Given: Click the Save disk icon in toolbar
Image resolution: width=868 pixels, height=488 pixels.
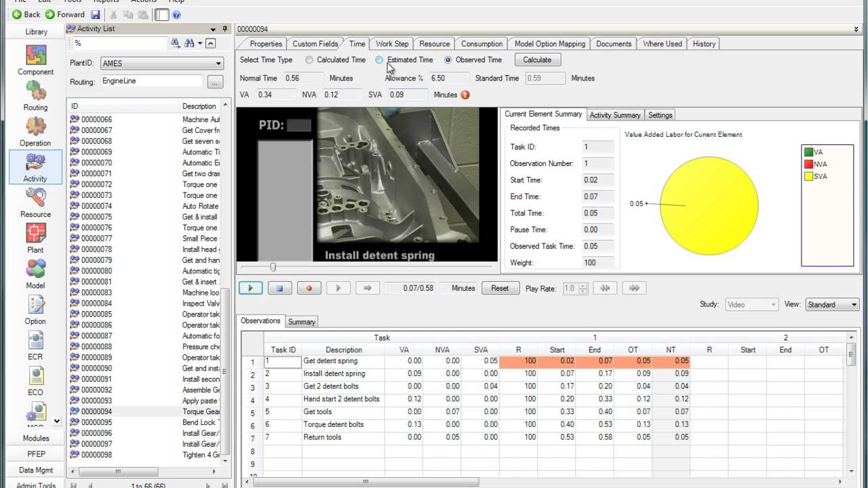Looking at the screenshot, I should 95,14.
